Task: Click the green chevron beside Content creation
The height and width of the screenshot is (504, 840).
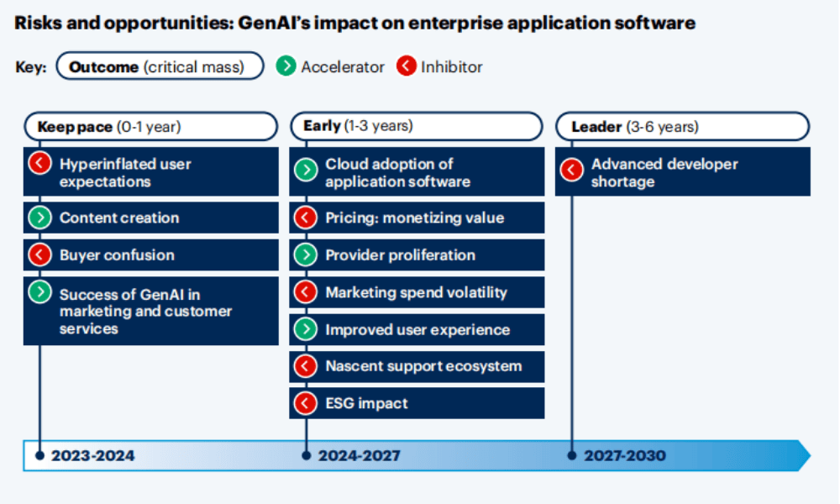Action: point(39,218)
